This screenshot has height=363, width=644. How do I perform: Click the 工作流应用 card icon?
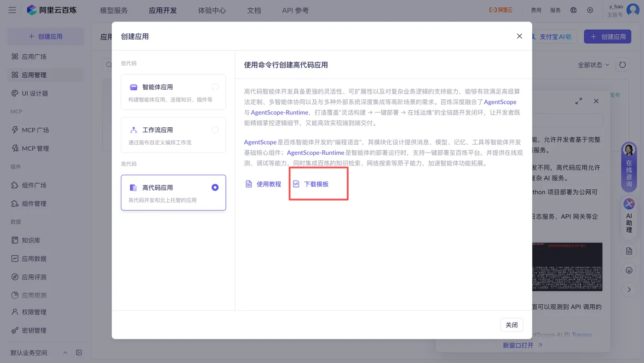134,130
